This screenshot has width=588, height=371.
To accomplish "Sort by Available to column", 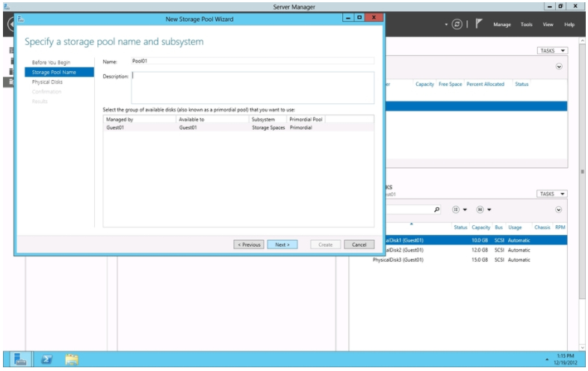I will coord(212,120).
